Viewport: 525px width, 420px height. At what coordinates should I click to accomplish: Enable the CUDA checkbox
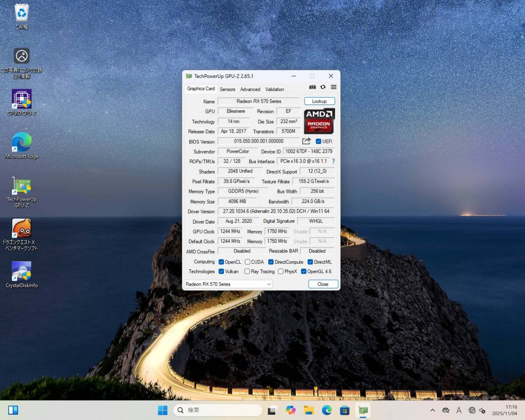[x=248, y=262]
